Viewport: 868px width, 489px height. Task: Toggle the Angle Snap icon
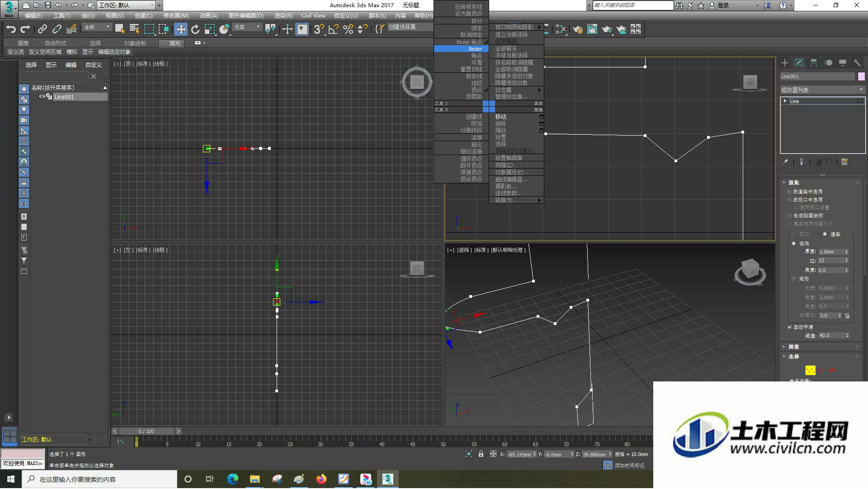click(x=334, y=29)
